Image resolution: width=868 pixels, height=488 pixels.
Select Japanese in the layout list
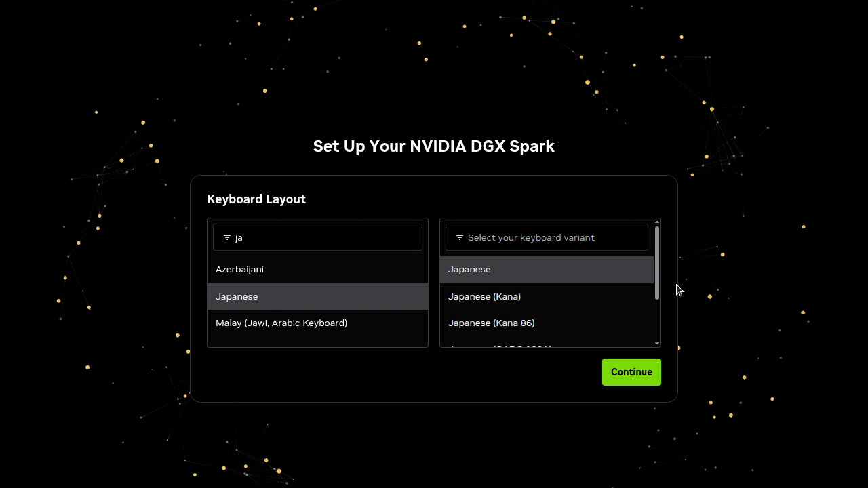[x=317, y=296]
